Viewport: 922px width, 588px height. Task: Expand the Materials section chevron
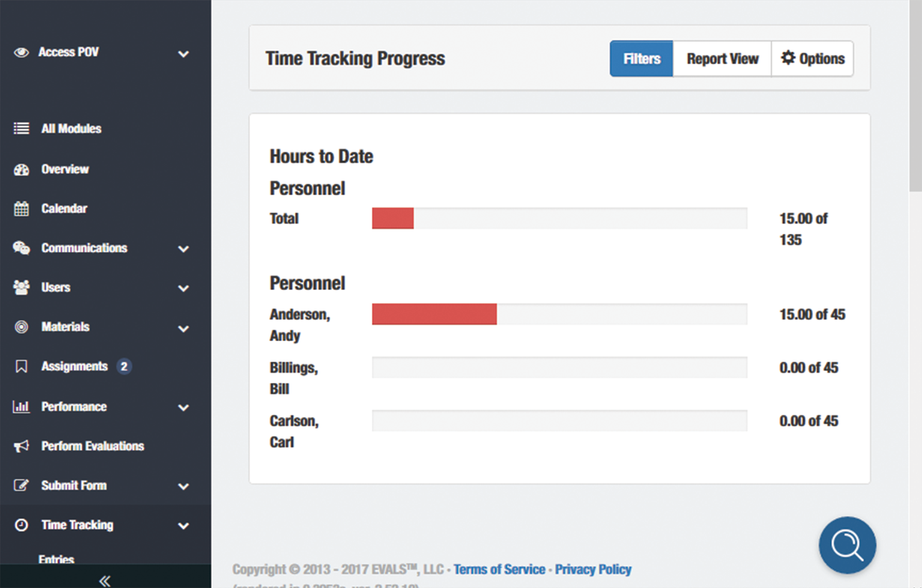[x=183, y=329]
